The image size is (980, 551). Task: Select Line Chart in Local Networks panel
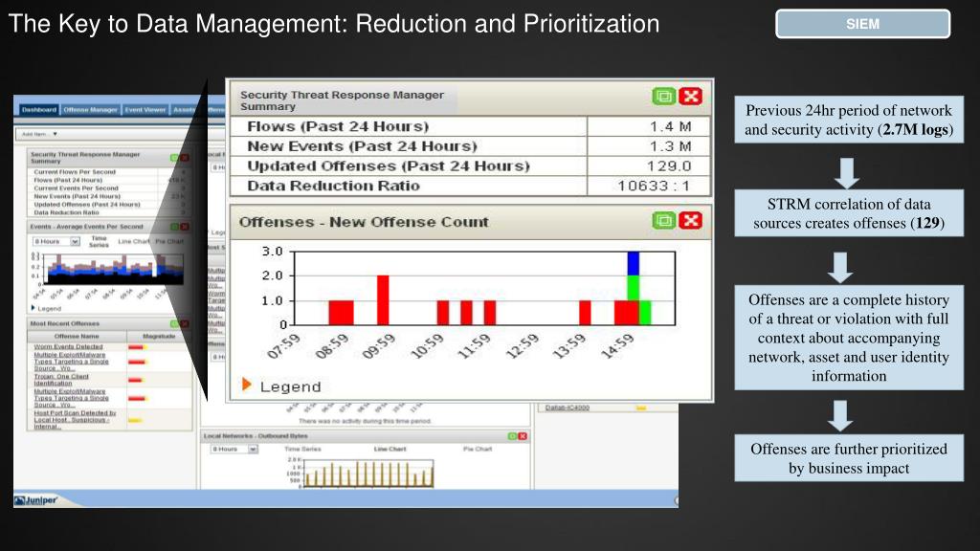(390, 450)
